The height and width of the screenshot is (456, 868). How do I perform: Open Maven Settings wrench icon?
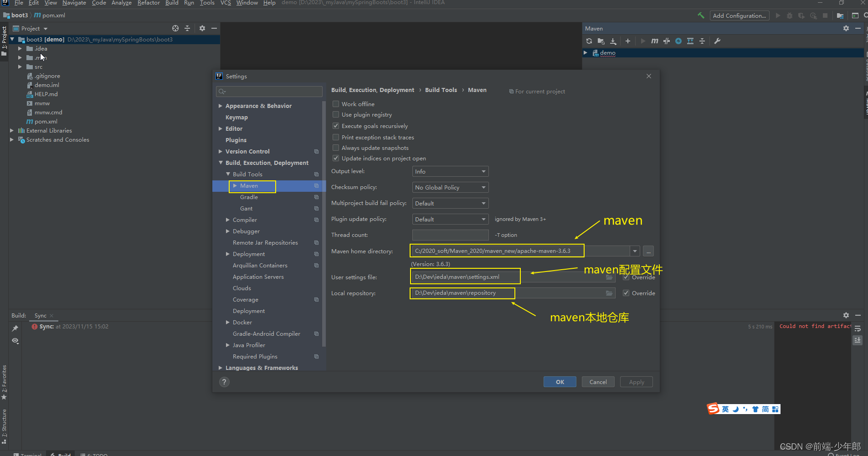[x=717, y=41]
